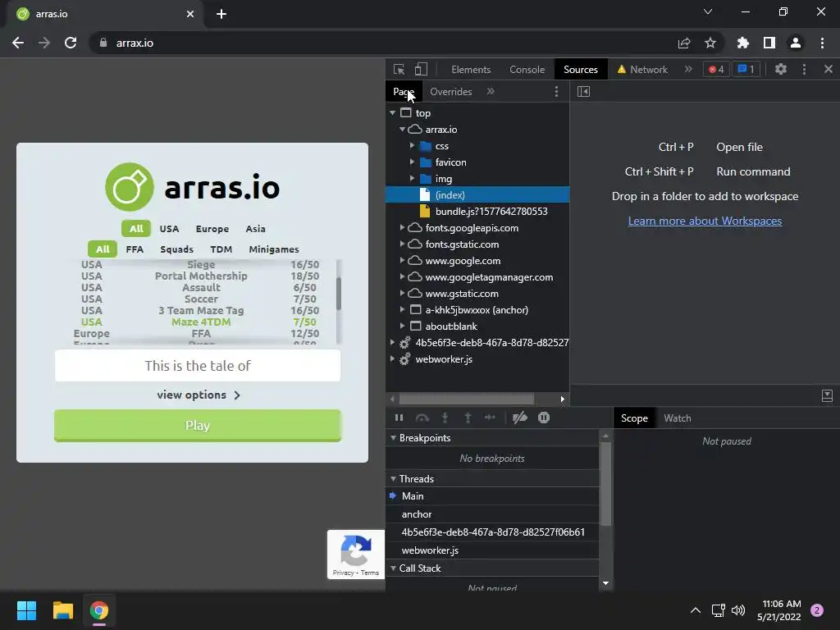The width and height of the screenshot is (840, 630).
Task: Open Sources navigator three-dot menu
Action: pyautogui.click(x=557, y=92)
